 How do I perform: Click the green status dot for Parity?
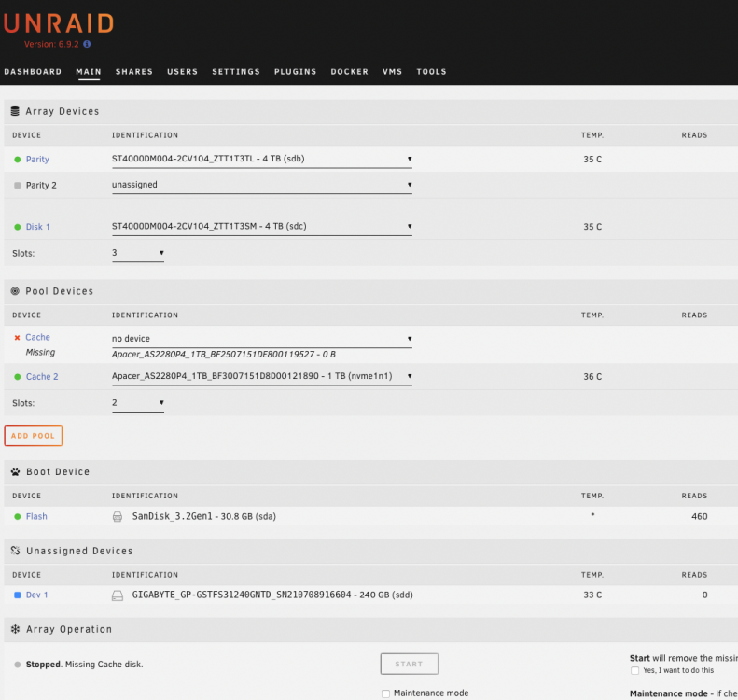pyautogui.click(x=18, y=160)
